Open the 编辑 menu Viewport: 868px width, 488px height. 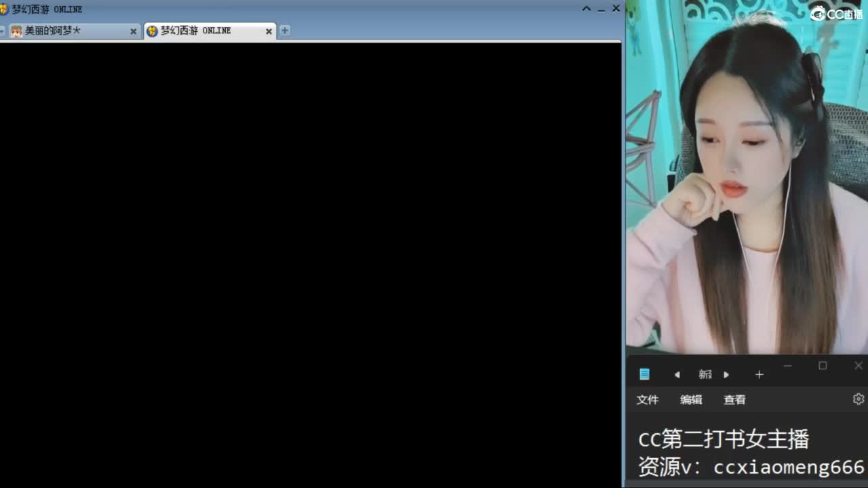(x=691, y=399)
